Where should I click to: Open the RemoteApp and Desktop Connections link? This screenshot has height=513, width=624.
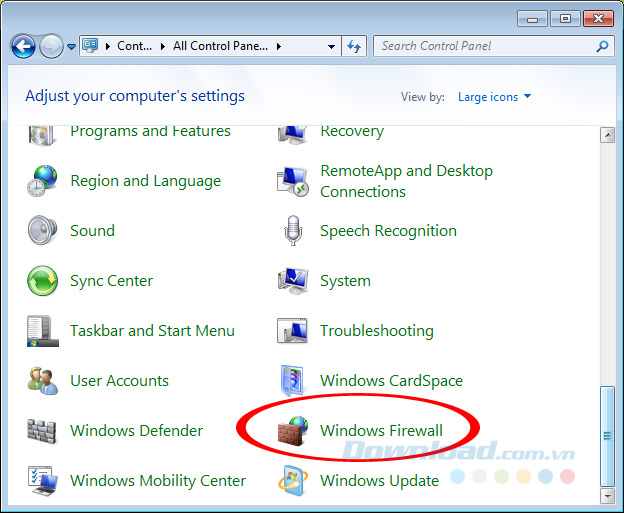coord(406,181)
